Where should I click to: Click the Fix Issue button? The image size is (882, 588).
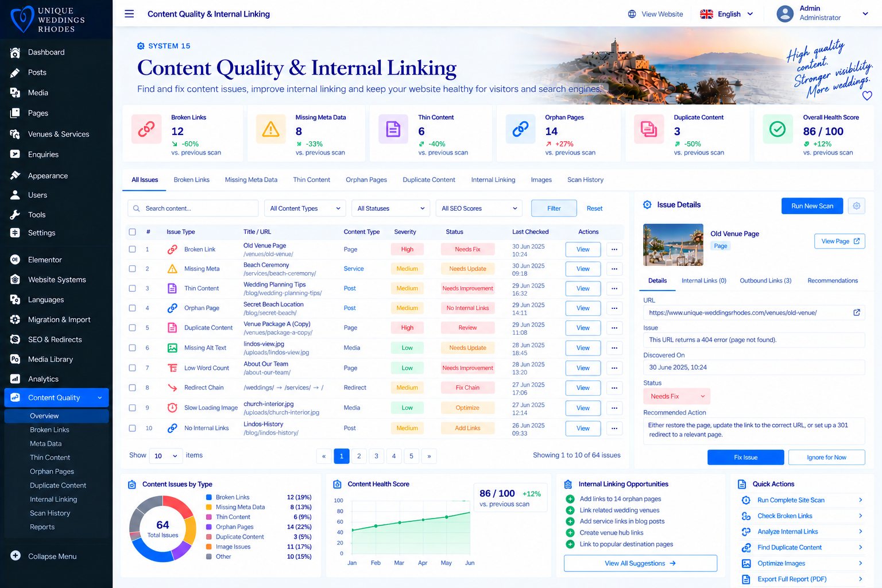(745, 457)
